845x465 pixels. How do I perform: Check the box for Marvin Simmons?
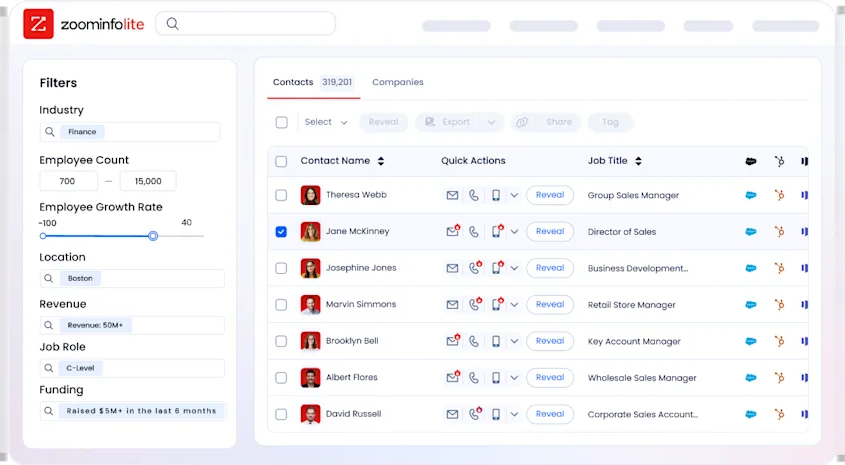click(x=281, y=304)
